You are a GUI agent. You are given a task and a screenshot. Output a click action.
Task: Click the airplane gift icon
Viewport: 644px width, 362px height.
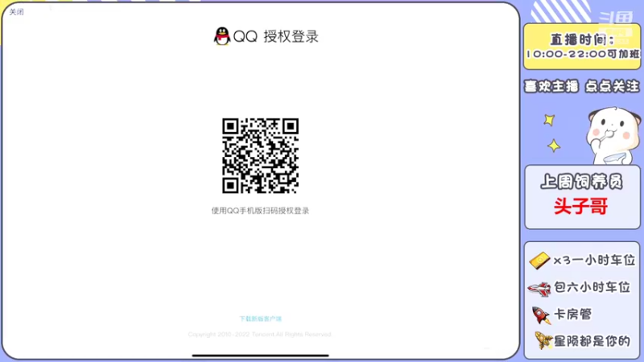click(x=539, y=289)
